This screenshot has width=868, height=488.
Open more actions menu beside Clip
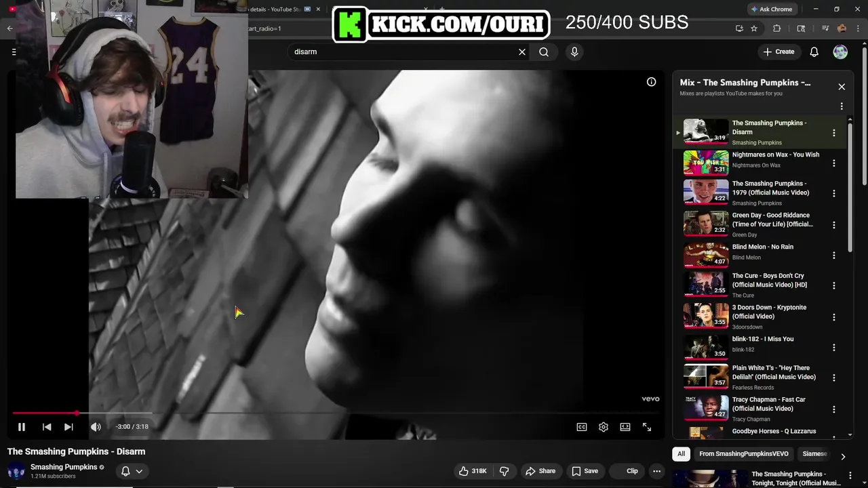656,471
